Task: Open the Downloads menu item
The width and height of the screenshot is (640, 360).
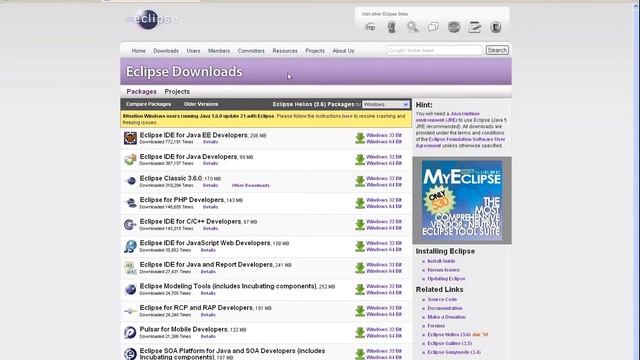Action: 166,51
